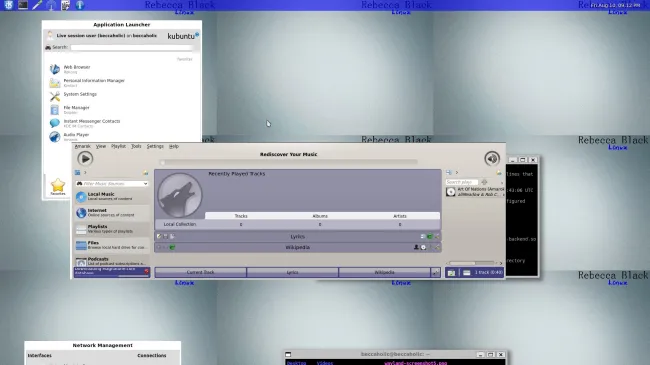Open the Help menu in Amarok
This screenshot has height=365, width=650.
174,146
